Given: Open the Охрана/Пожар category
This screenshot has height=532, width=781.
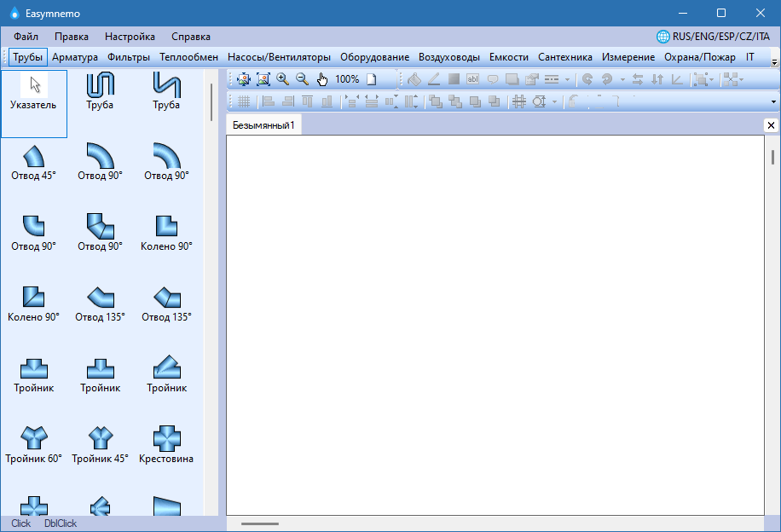Looking at the screenshot, I should point(700,57).
